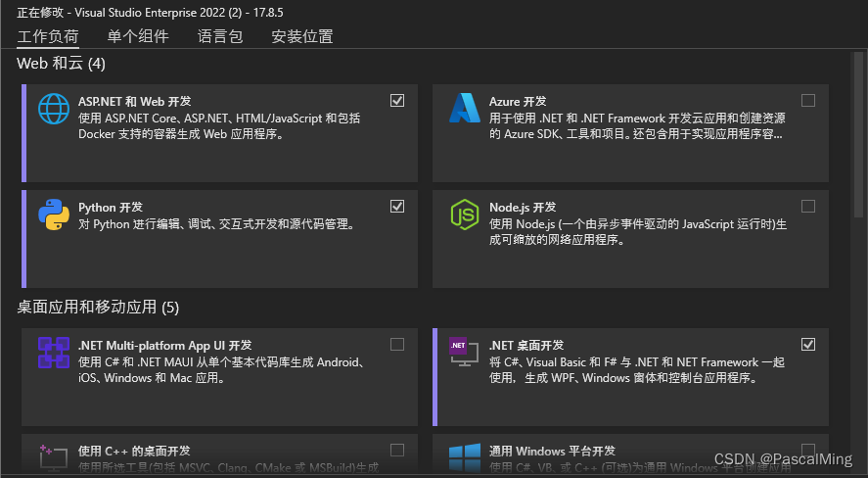This screenshot has height=478, width=868.
Task: Check .NET Multi-platform App UI 开发
Action: [x=397, y=344]
